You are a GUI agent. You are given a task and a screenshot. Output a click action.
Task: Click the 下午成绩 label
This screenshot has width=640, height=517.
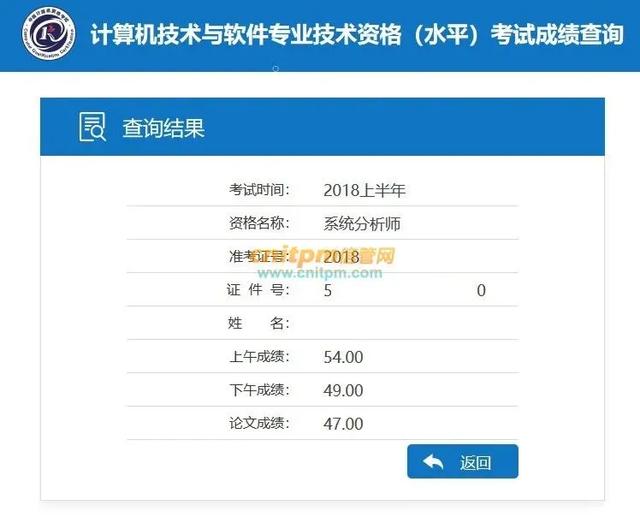point(259,390)
